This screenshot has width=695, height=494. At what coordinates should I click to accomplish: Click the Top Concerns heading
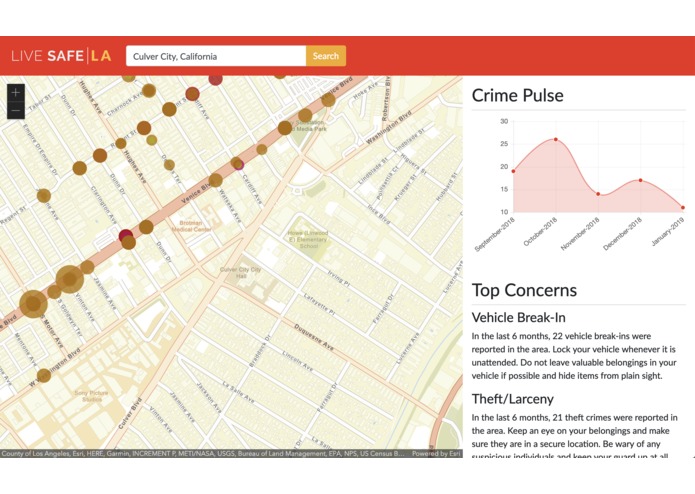coord(524,290)
